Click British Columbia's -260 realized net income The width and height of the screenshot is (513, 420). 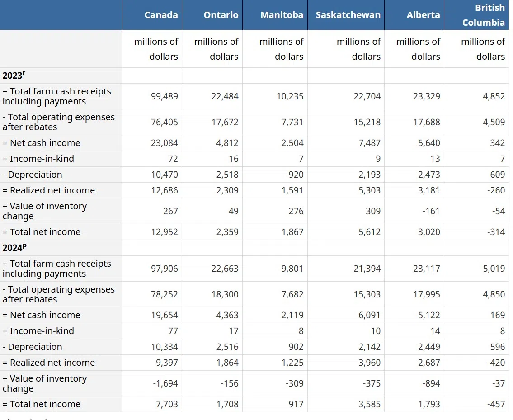(x=496, y=190)
